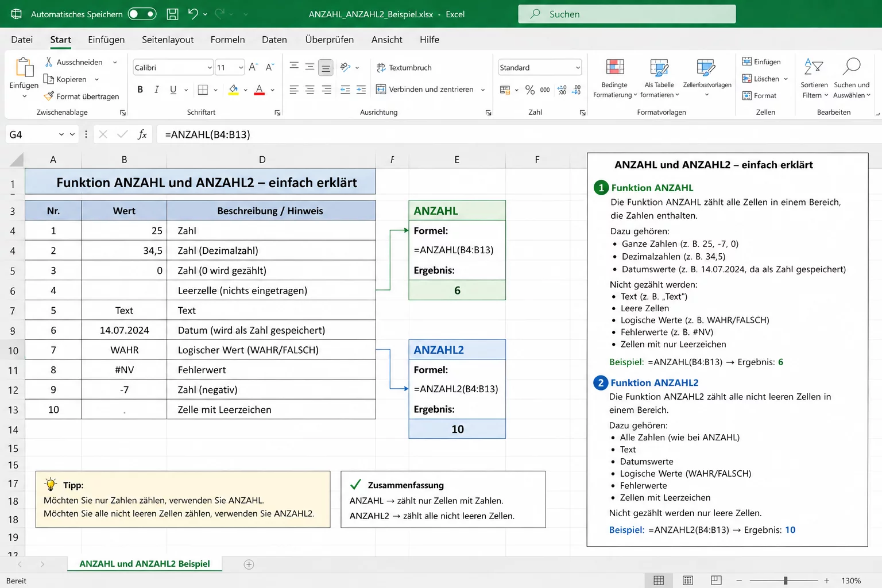Click Sortieren und Filtern icon
Screen dimensions: 882x588
click(x=814, y=68)
